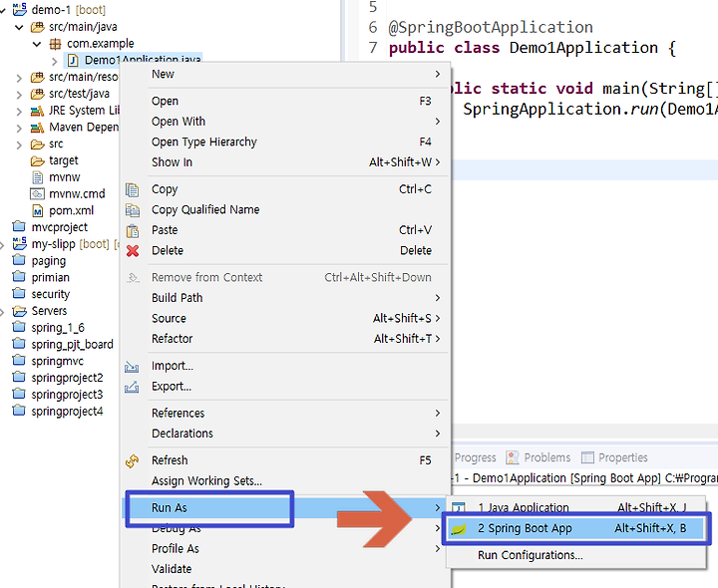Select the paging project
The width and height of the screenshot is (718, 588).
coord(48,261)
